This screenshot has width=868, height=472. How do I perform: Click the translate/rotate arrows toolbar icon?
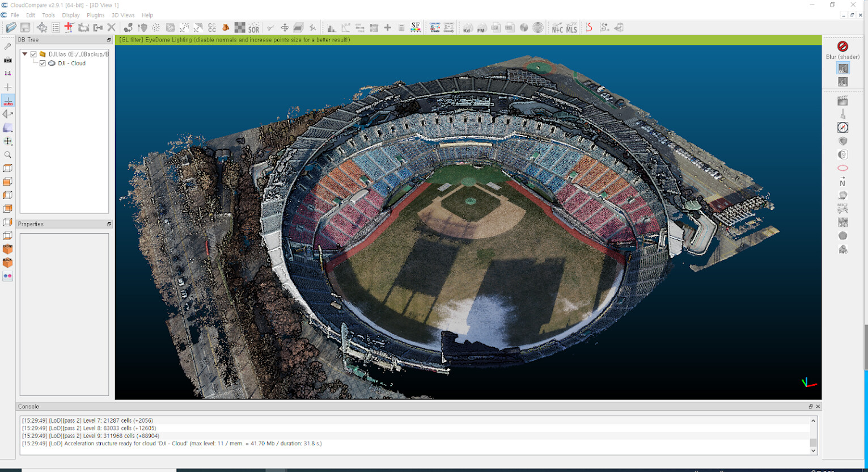coord(285,27)
